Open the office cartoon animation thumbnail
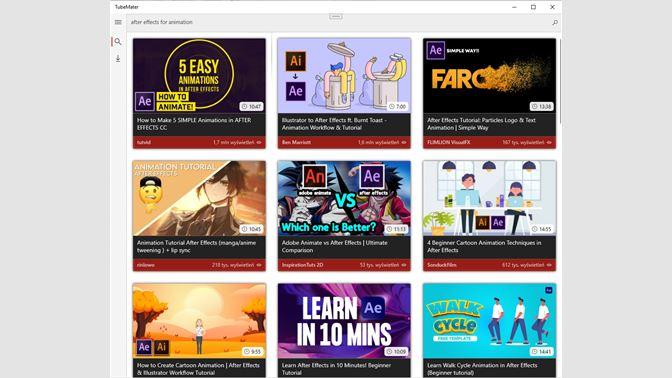The height and width of the screenshot is (378, 672). coord(489,198)
